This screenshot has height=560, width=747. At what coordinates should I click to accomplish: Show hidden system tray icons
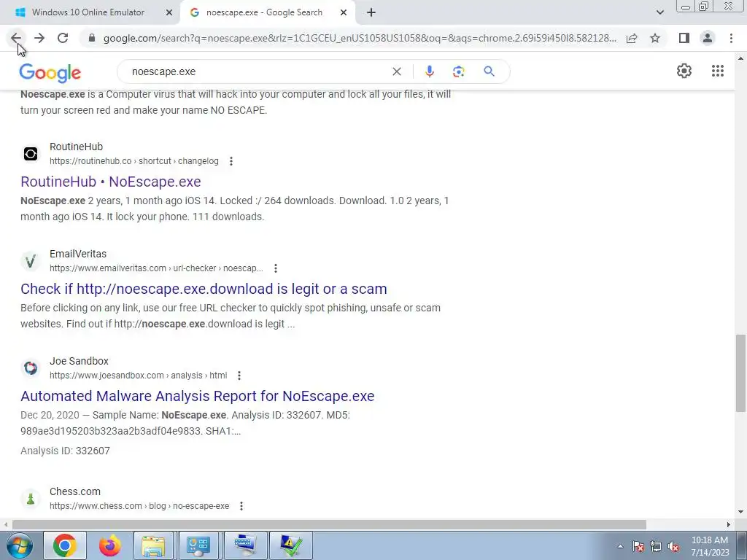click(620, 546)
